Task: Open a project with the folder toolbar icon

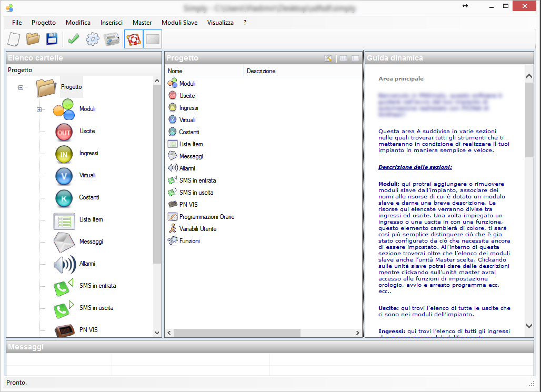Action: pos(33,38)
